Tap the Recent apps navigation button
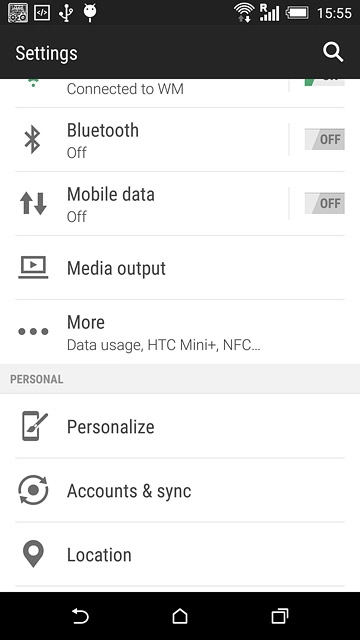The image size is (360, 640). (280, 616)
